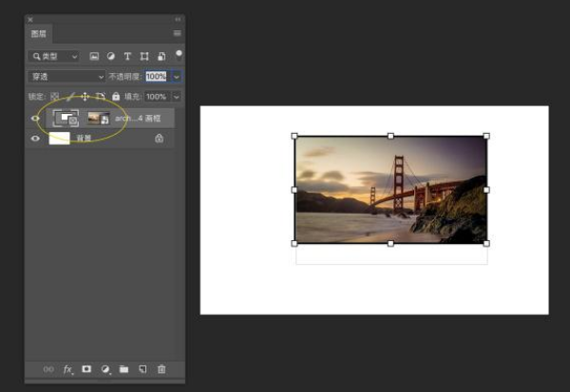This screenshot has width=570, height=392.
Task: Select the frame layer name text
Action: 138,119
